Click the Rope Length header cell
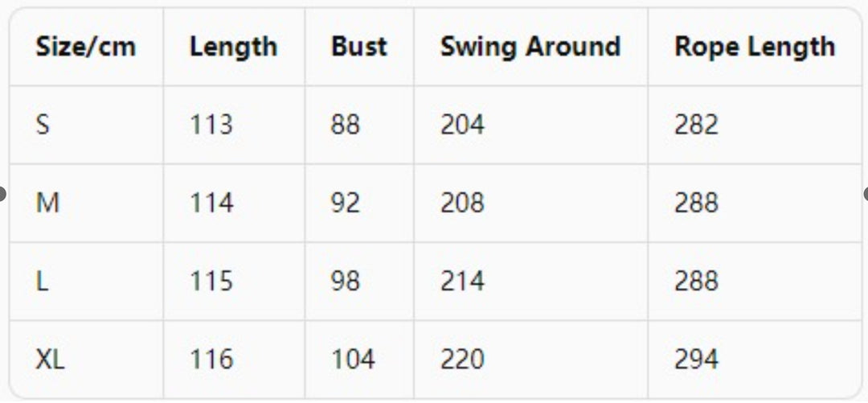This screenshot has width=868, height=403. point(755,47)
